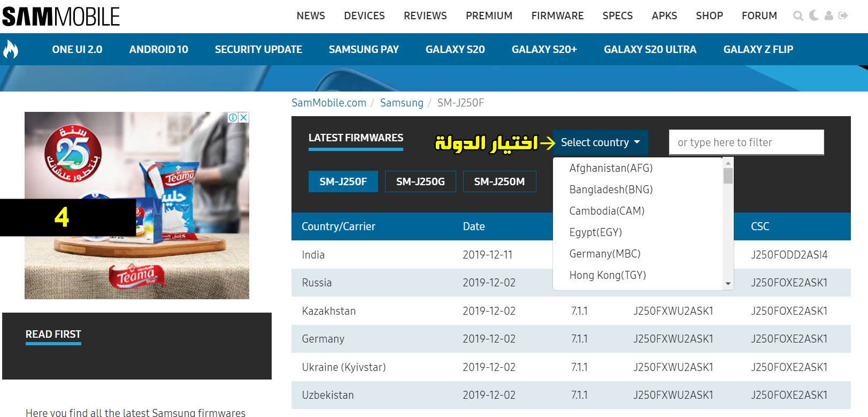This screenshot has width=868, height=417.
Task: Click the sign-in arrow icon
Action: coord(843,16)
